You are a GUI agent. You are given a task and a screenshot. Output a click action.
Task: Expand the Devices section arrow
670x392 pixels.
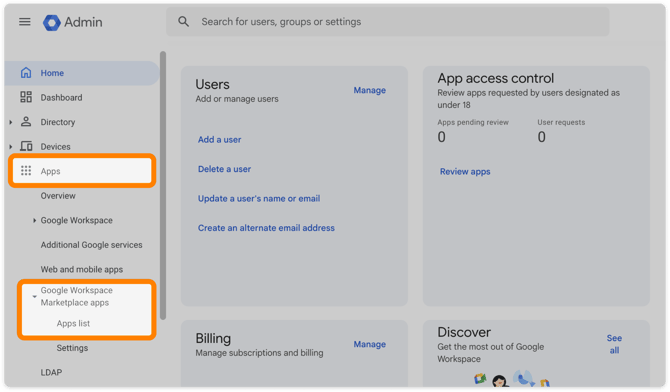point(11,147)
